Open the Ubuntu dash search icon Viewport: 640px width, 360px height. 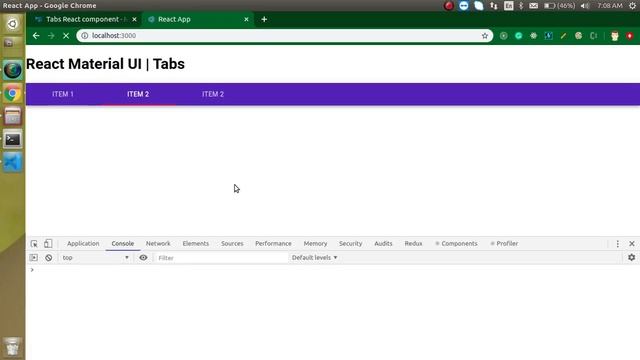point(13,24)
